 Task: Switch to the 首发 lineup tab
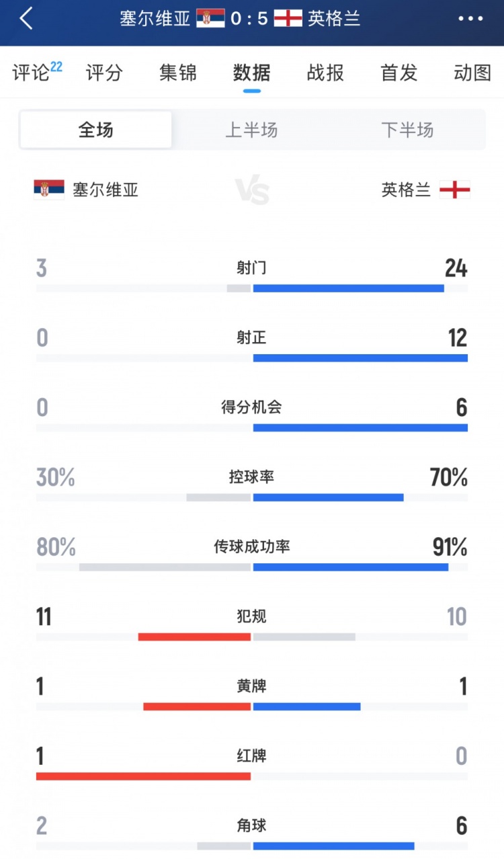coord(399,73)
